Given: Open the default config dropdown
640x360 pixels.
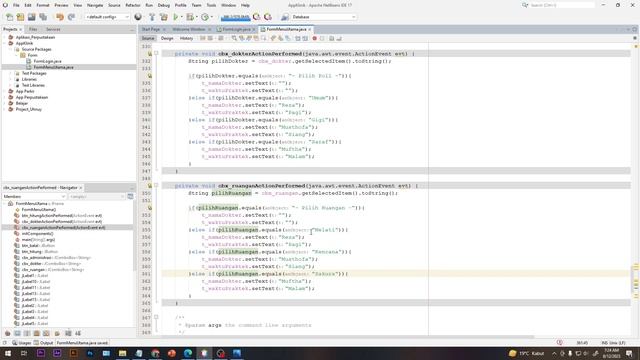Looking at the screenshot, I should (107, 17).
